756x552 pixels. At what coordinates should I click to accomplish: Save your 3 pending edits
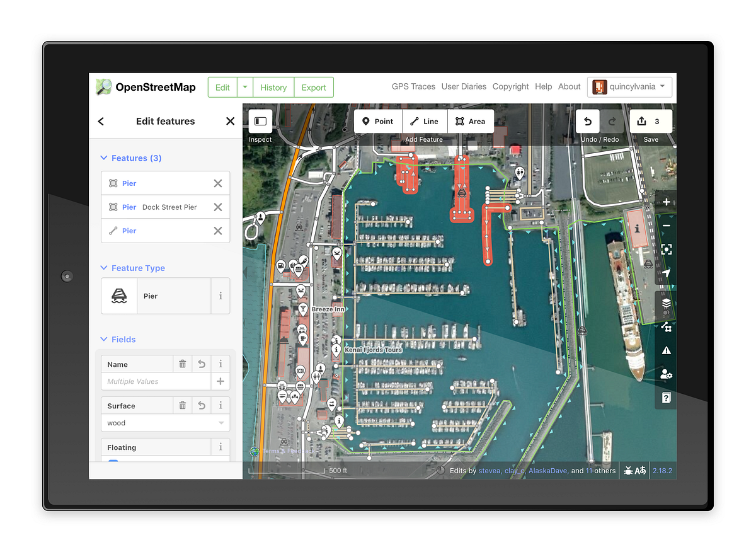(x=651, y=121)
